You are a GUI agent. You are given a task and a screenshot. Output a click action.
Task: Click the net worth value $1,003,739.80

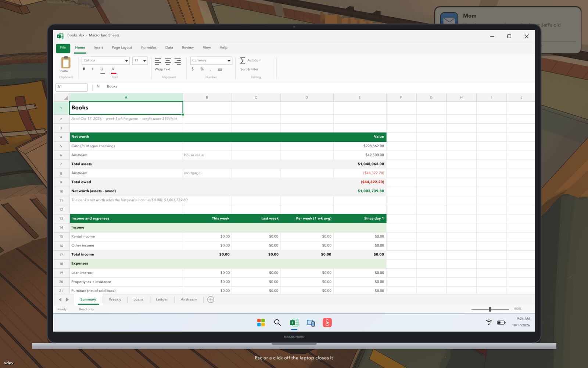371,191
